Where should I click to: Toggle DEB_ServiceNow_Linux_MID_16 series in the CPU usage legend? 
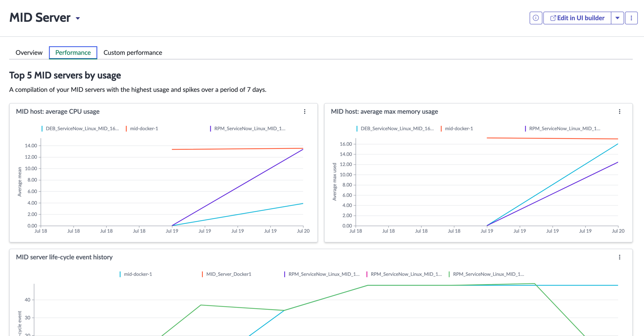[x=80, y=129]
